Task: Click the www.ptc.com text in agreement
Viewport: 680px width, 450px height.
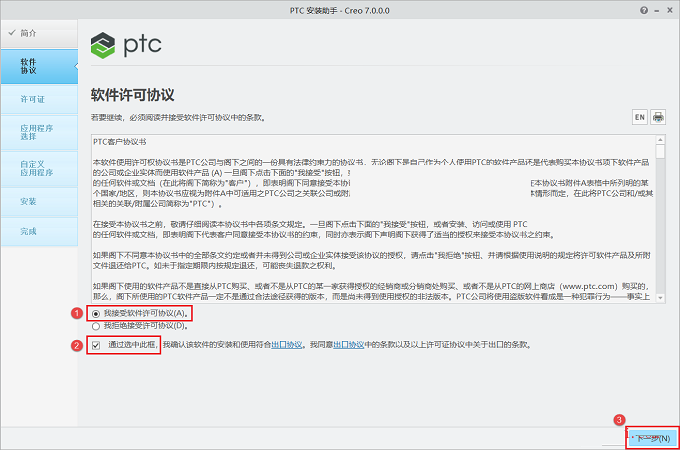Action: 588,286
